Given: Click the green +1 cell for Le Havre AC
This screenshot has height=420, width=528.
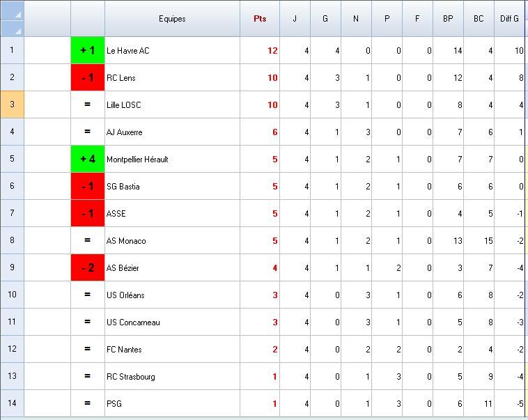Looking at the screenshot, I should tap(88, 50).
